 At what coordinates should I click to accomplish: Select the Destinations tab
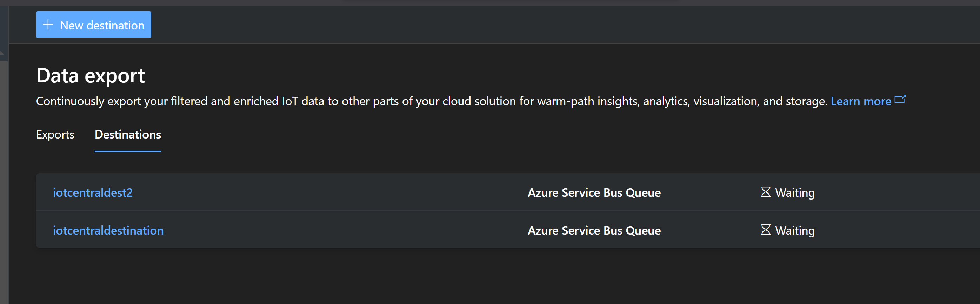click(128, 135)
